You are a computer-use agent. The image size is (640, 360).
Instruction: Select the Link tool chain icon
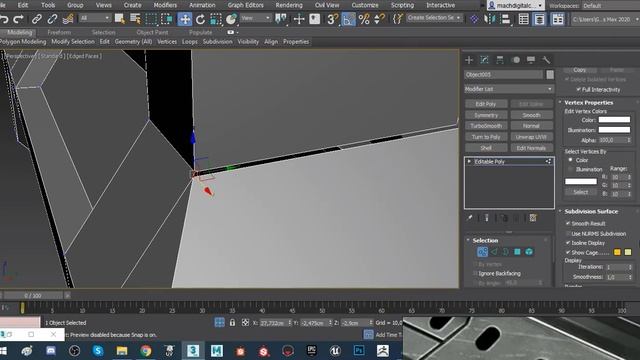click(x=37, y=19)
